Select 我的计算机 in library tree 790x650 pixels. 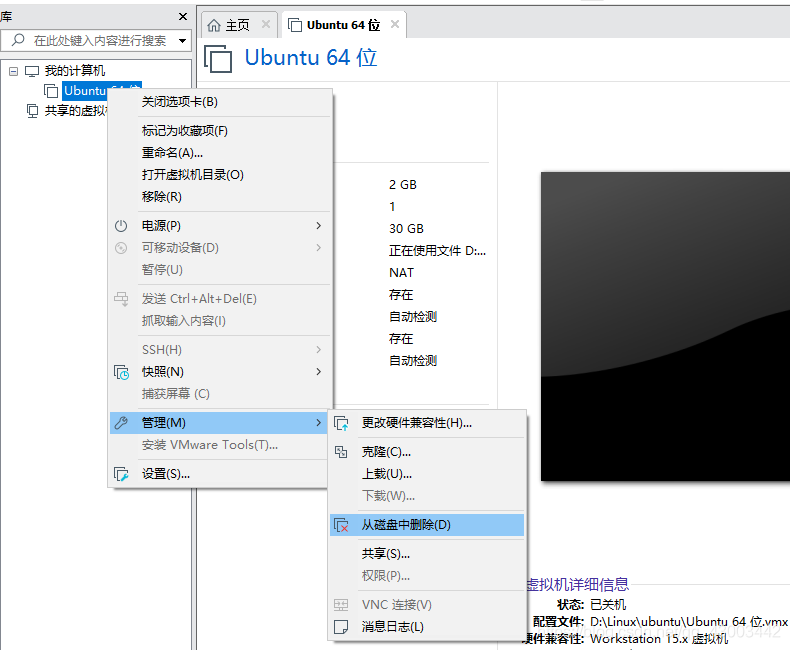(x=75, y=71)
